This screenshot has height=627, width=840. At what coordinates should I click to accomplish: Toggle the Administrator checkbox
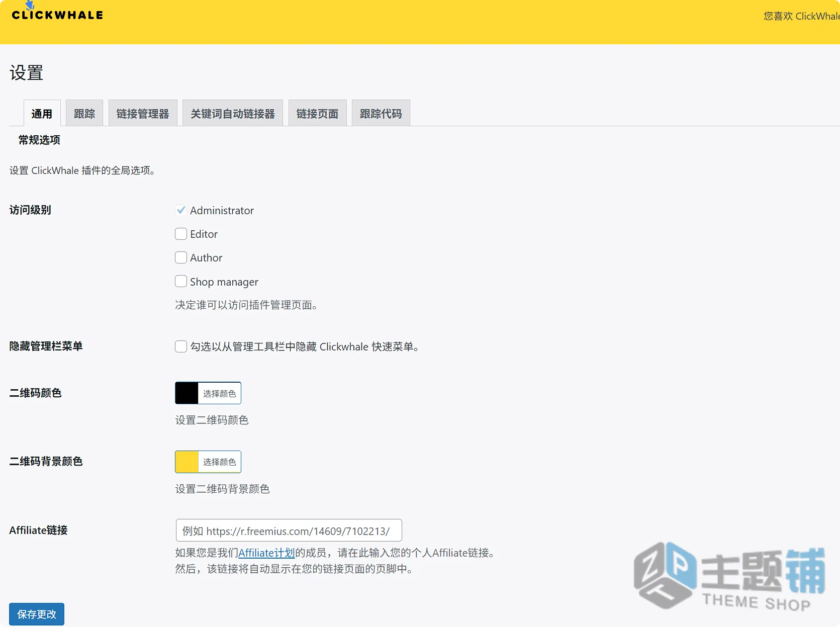coord(181,210)
